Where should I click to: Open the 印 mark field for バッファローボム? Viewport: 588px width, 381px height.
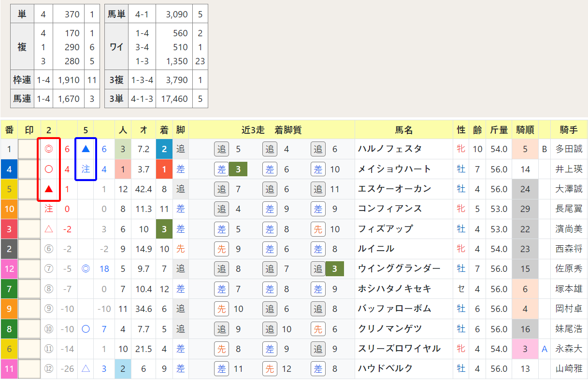tap(29, 309)
